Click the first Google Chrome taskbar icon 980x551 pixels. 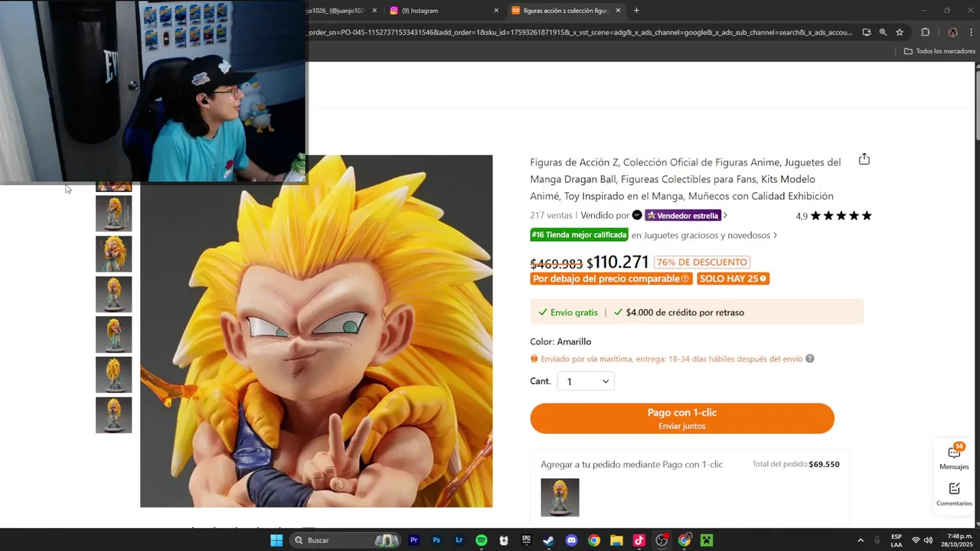593,540
